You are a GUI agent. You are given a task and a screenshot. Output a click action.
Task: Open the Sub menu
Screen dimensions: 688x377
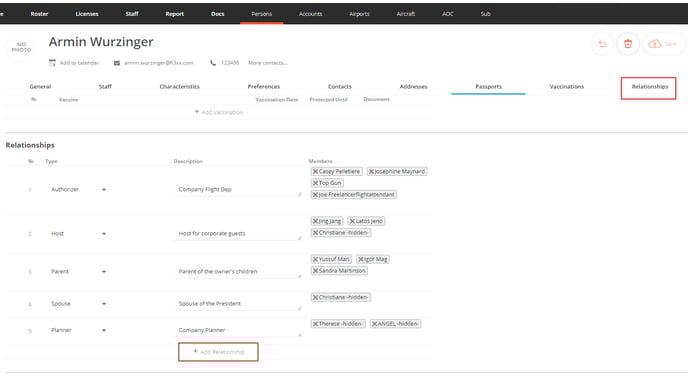point(486,14)
